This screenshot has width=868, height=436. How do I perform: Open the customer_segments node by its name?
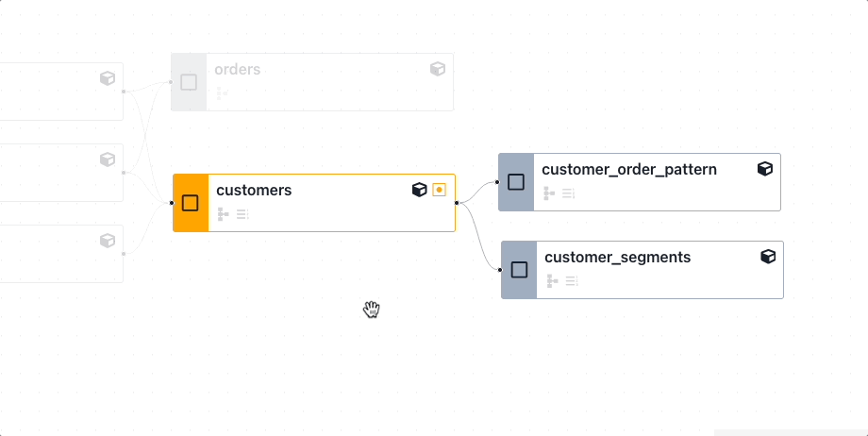pos(618,257)
